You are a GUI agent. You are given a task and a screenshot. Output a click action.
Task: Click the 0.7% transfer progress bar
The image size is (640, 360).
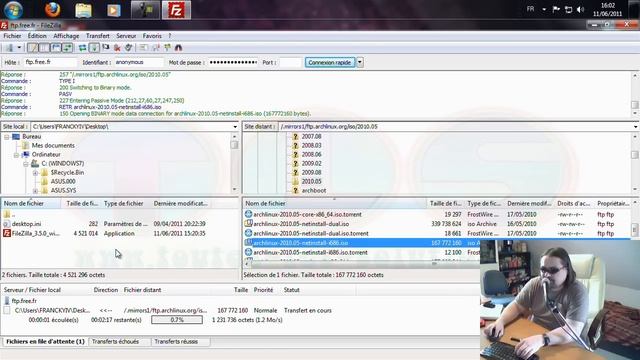177,320
